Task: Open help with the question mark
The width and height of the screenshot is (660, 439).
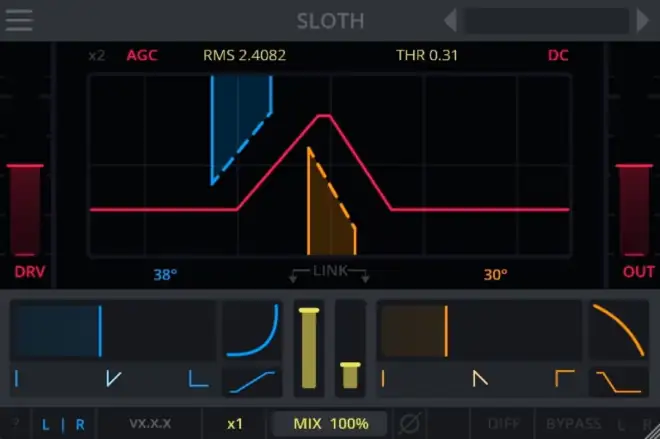Action: [x=16, y=423]
